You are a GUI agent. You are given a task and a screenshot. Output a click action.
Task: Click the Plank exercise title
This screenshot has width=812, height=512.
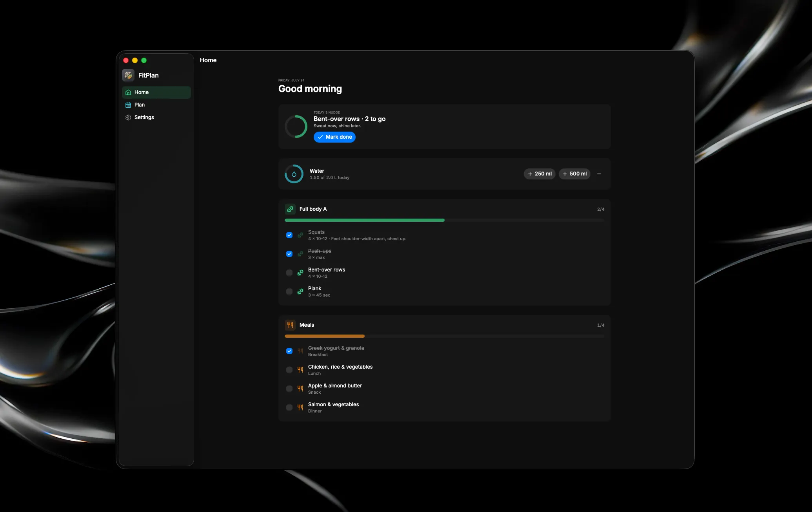[x=315, y=288]
